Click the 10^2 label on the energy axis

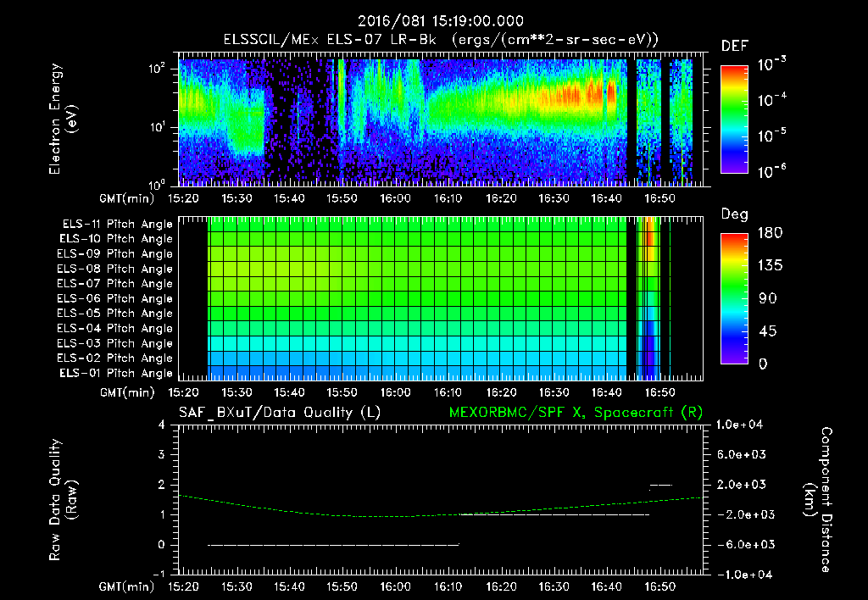(157, 69)
